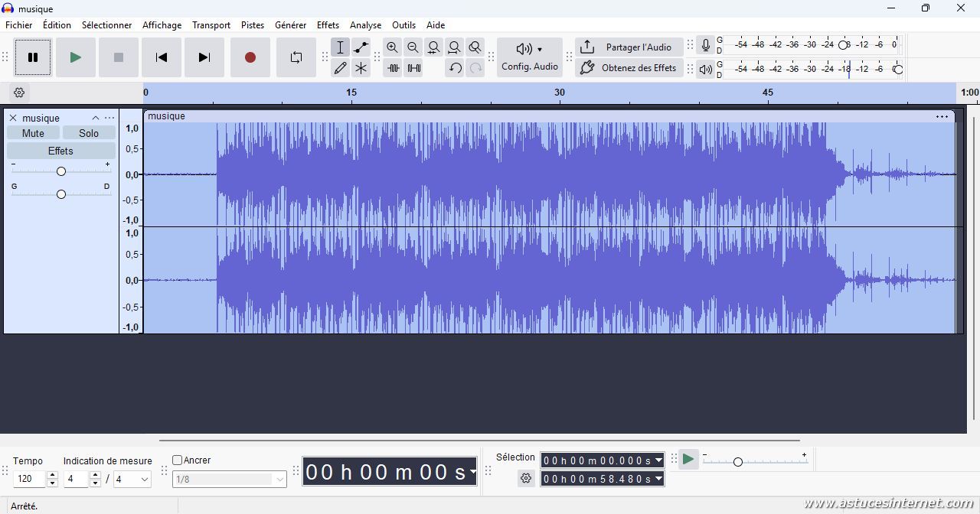Click the Skip to Start button

click(x=162, y=57)
